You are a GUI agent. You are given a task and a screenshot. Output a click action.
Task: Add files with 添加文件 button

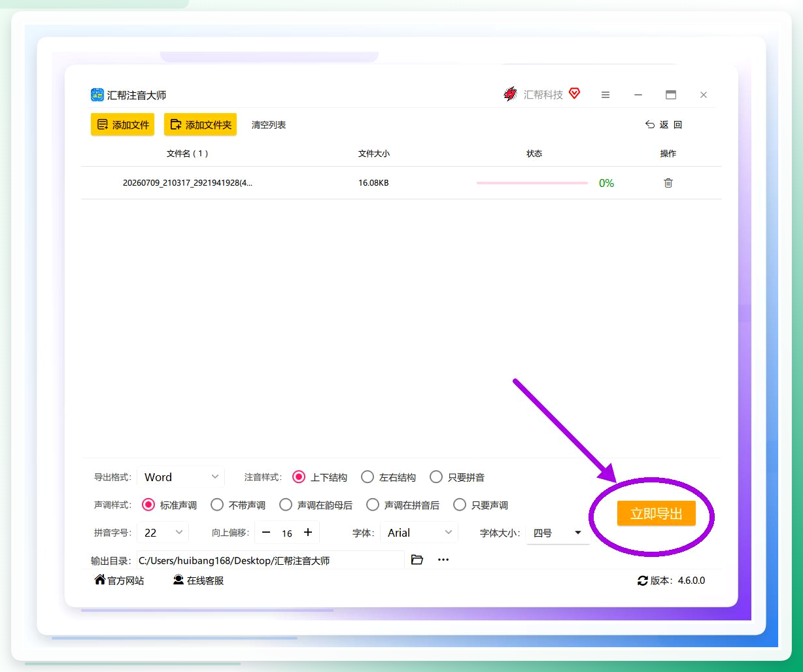[122, 124]
